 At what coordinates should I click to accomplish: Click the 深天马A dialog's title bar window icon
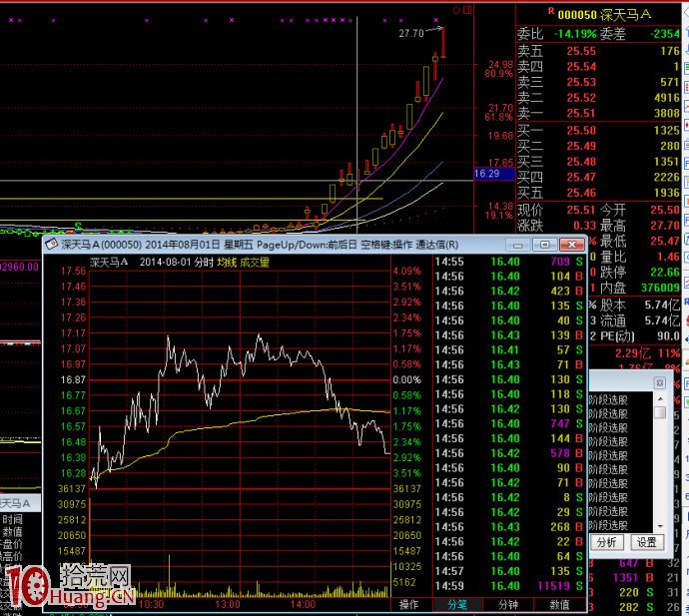coord(52,245)
